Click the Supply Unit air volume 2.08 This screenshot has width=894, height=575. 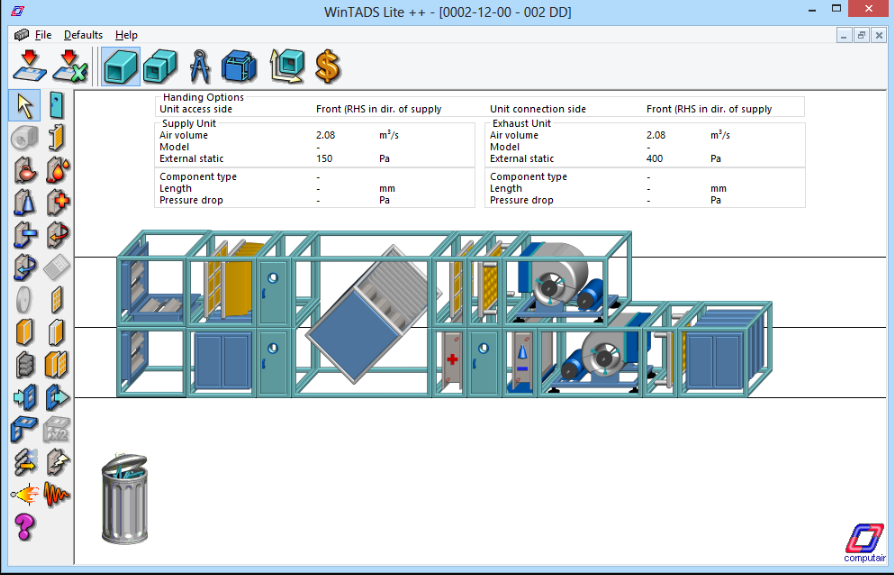pos(326,135)
